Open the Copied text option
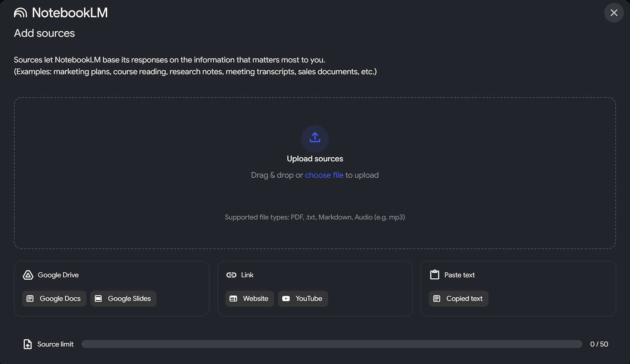The width and height of the screenshot is (630, 364). click(x=458, y=299)
